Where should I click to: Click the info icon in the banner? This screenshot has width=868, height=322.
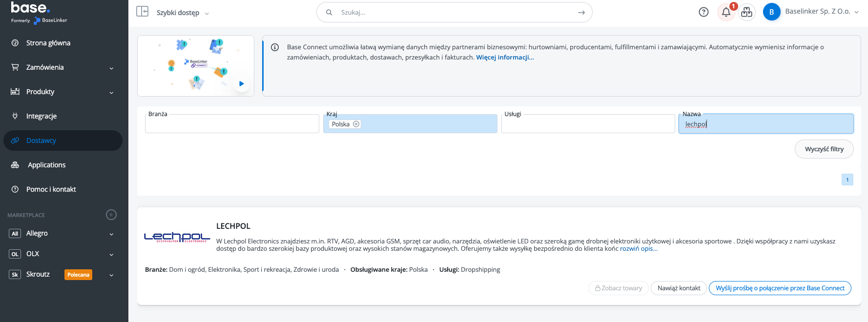click(x=275, y=47)
